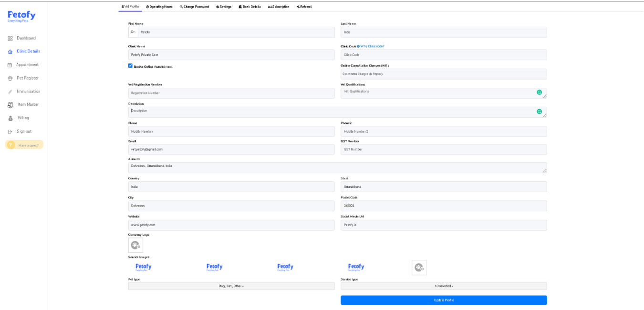Click the Vet Qualifications text area

(x=444, y=93)
